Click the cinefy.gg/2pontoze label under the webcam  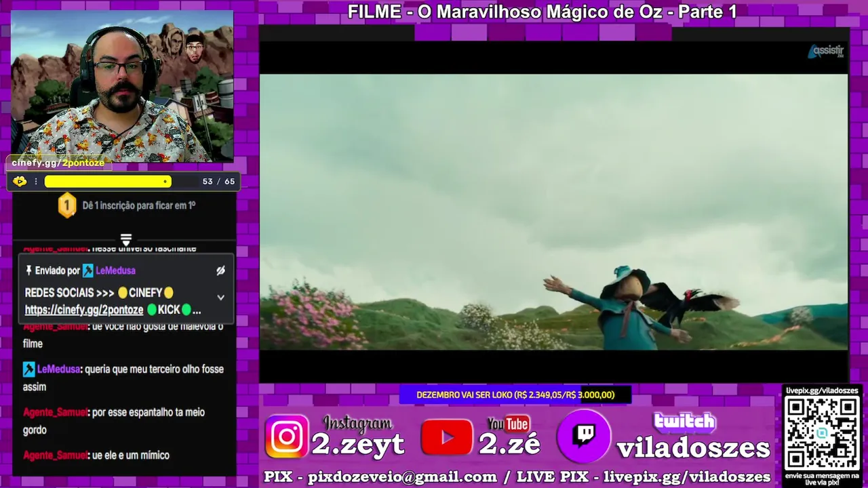(x=58, y=163)
